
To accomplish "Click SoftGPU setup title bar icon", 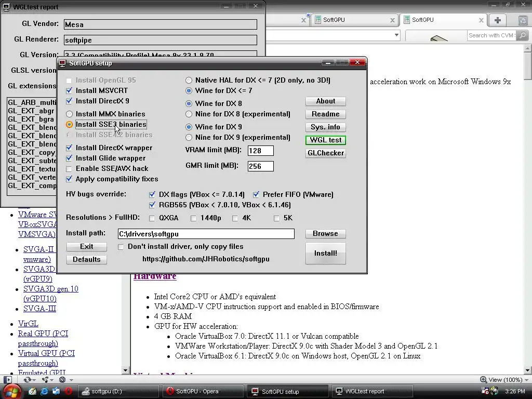I will coord(62,63).
